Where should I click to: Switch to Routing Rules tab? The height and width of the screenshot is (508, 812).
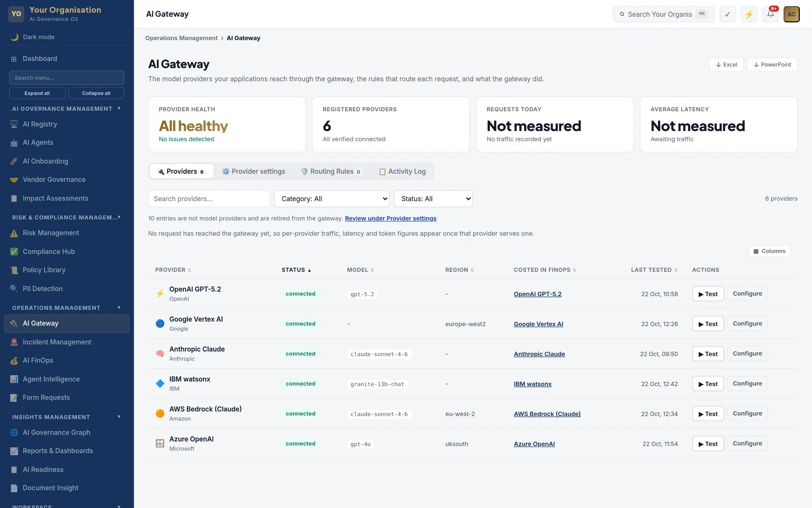tap(331, 171)
